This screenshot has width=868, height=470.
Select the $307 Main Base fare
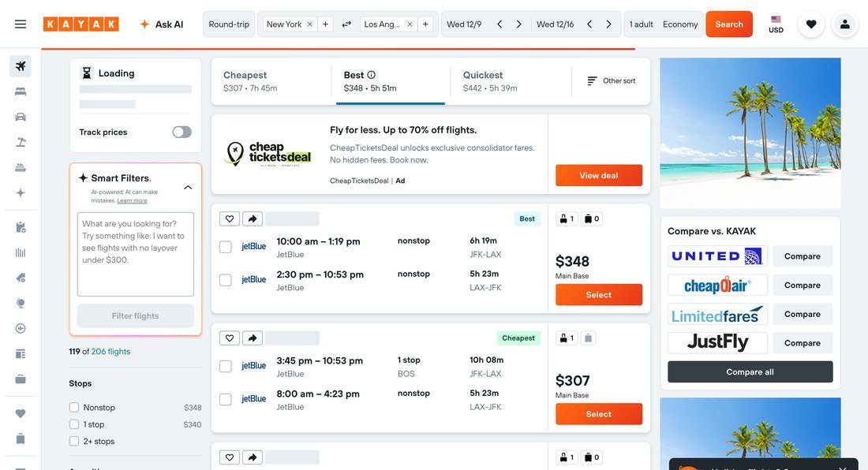599,414
